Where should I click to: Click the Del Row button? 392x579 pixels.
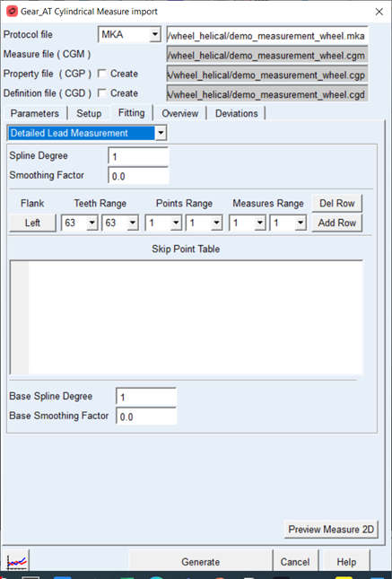[x=337, y=204]
